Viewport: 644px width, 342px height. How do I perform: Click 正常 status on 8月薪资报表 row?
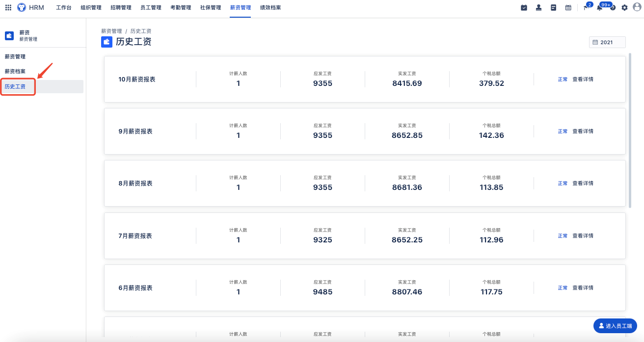pyautogui.click(x=563, y=183)
